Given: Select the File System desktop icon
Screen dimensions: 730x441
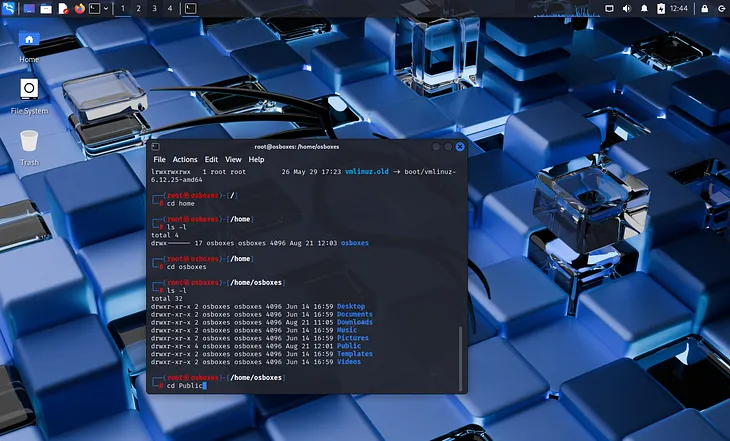Looking at the screenshot, I should click(29, 97).
